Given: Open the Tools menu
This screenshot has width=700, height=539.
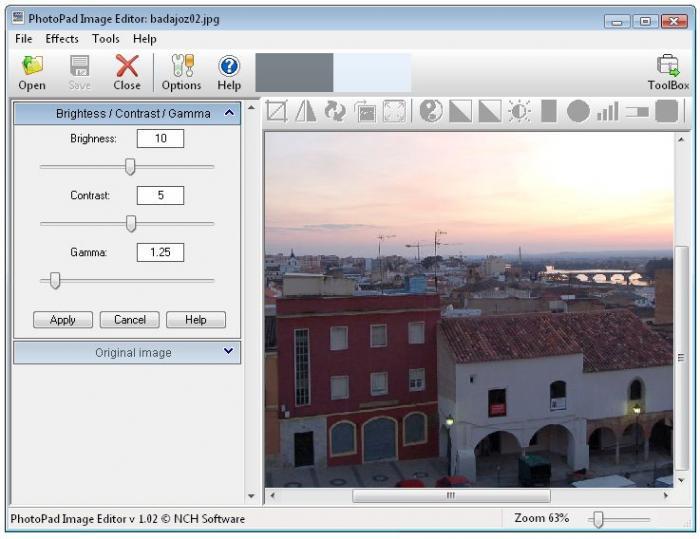Looking at the screenshot, I should [x=106, y=39].
